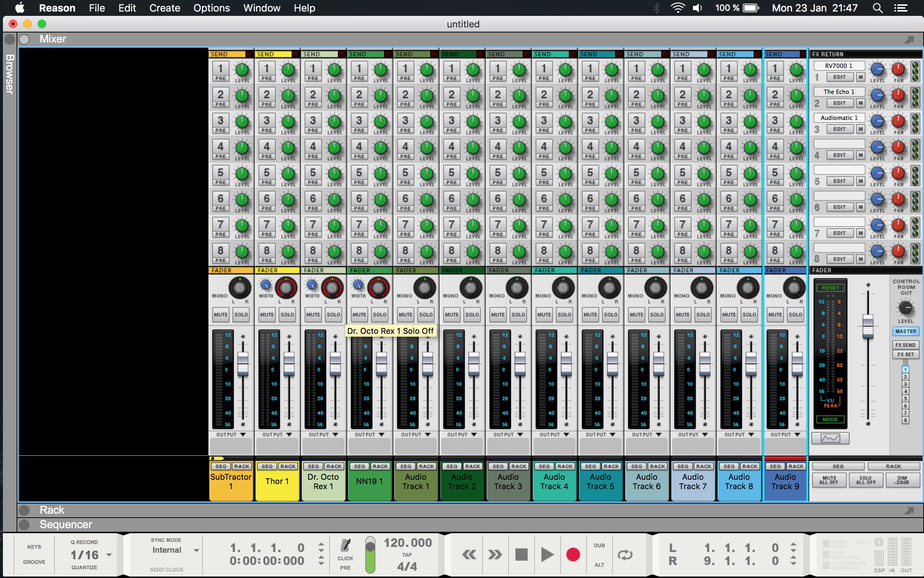This screenshot has width=924, height=578.
Task: Solo the Dr. Octo Rex 1 channel
Action: [x=334, y=315]
